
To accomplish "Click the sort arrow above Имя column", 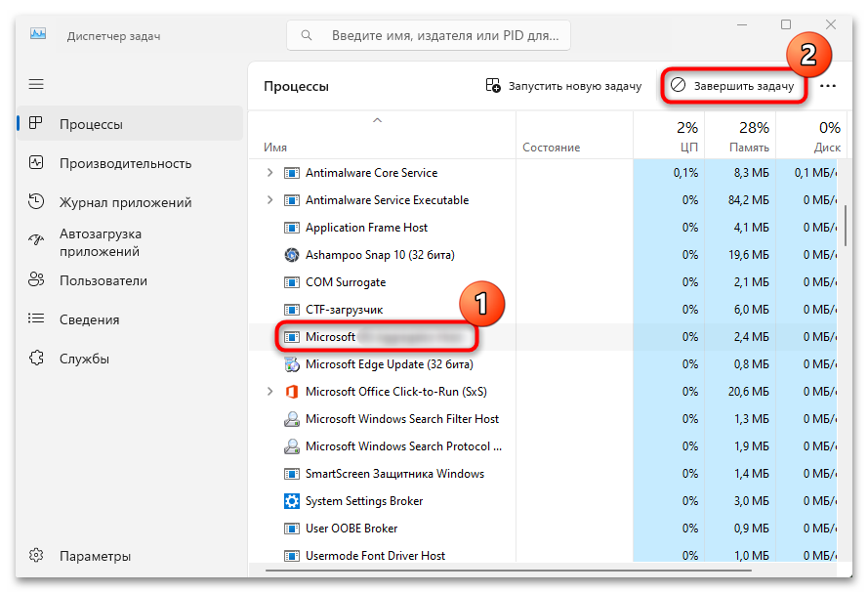I will [x=377, y=120].
